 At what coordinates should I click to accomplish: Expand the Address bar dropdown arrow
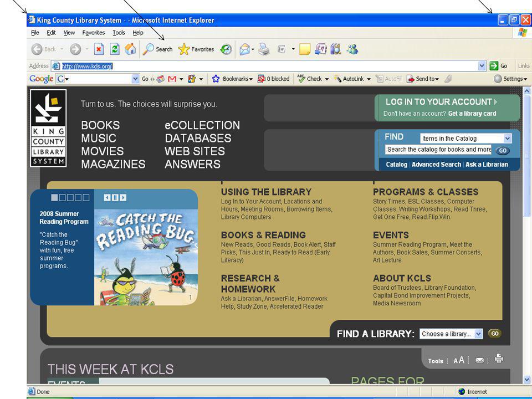pyautogui.click(x=482, y=66)
